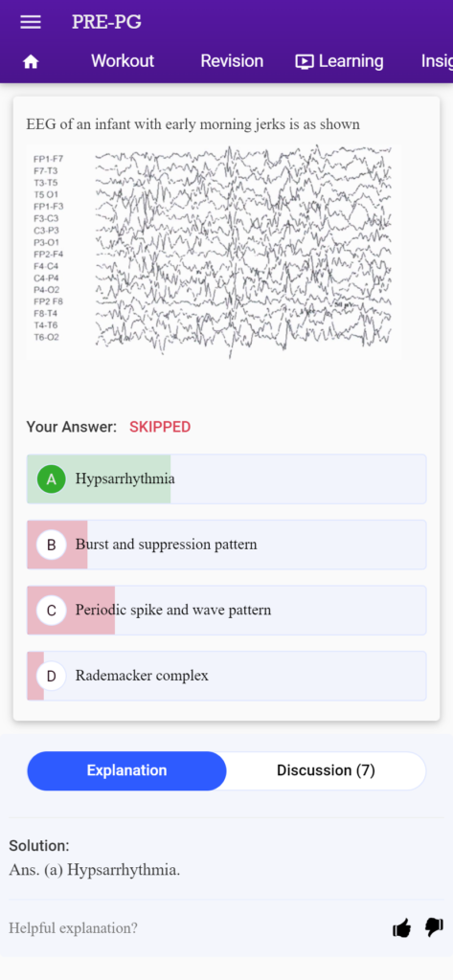The width and height of the screenshot is (453, 980).
Task: Open the partially visible Insights tab
Action: [437, 61]
